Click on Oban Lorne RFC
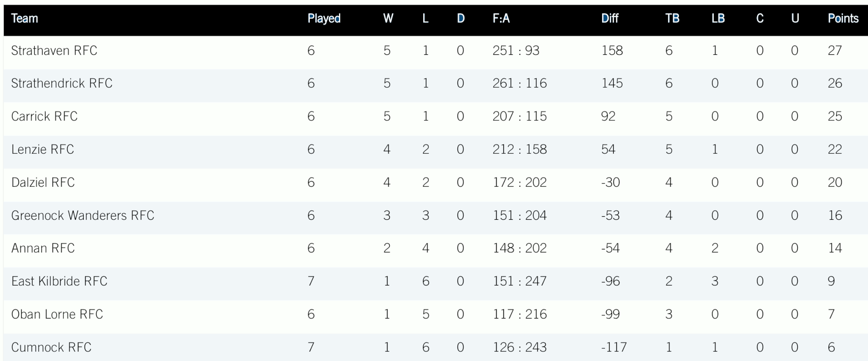This screenshot has height=361, width=868. pos(57,314)
